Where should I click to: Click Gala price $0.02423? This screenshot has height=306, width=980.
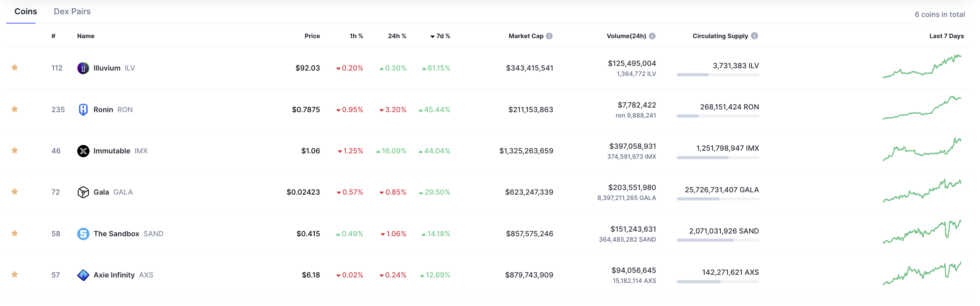(303, 192)
